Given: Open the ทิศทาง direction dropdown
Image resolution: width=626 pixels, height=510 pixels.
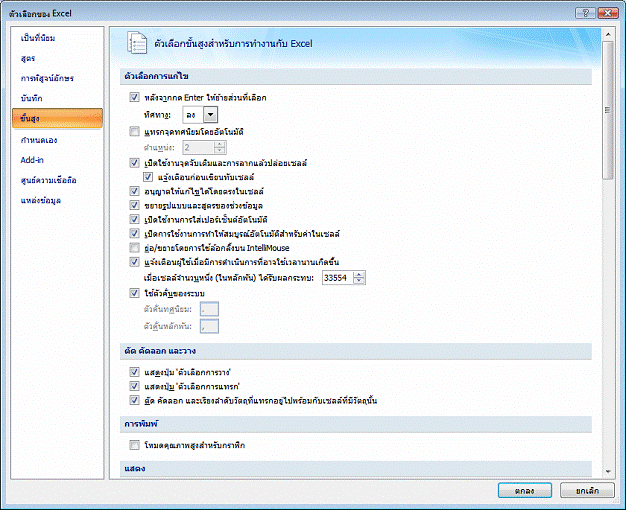Looking at the screenshot, I should click(210, 115).
